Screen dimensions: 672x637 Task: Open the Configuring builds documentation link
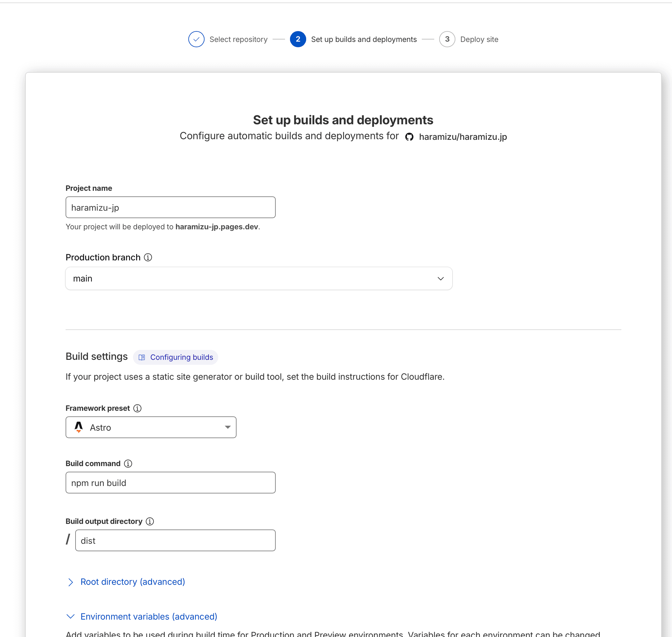click(181, 357)
